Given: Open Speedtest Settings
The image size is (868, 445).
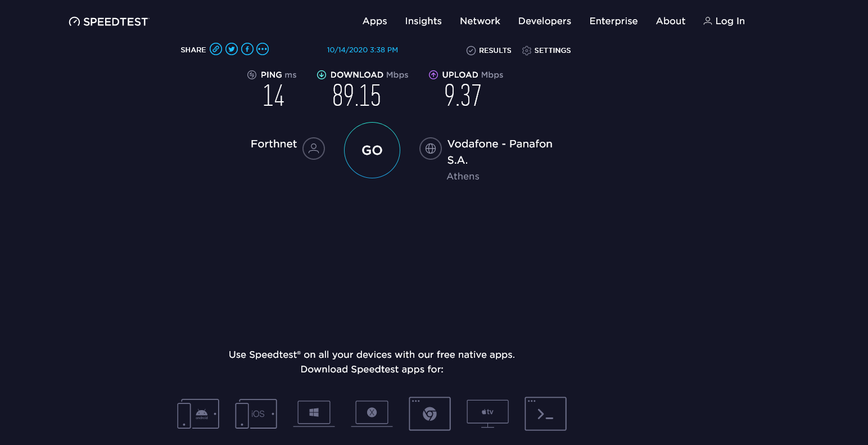Looking at the screenshot, I should click(546, 51).
